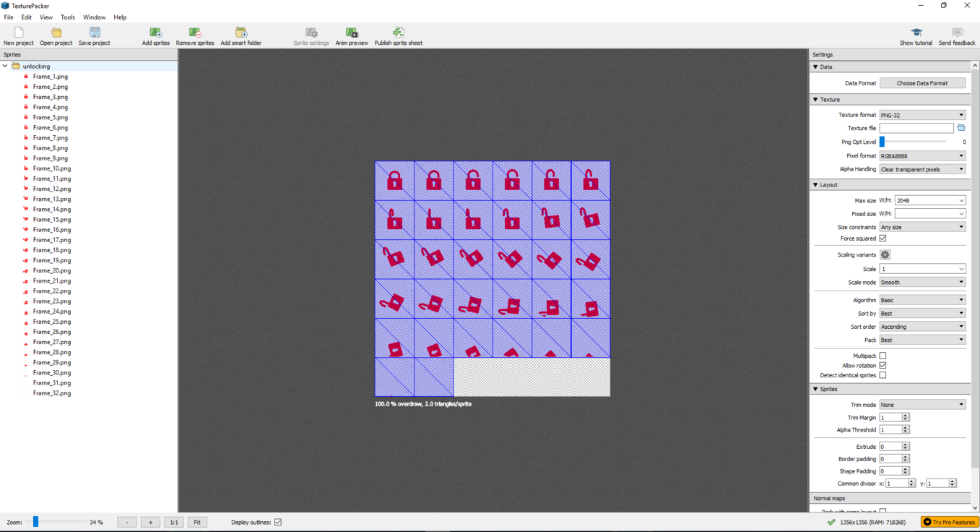The height and width of the screenshot is (532, 980).
Task: Open the Tools menu
Action: click(68, 17)
